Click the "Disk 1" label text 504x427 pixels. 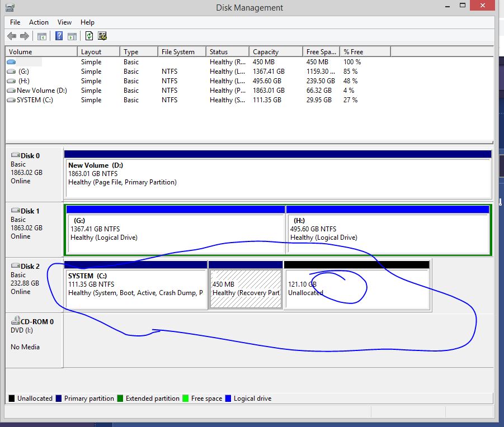point(30,211)
